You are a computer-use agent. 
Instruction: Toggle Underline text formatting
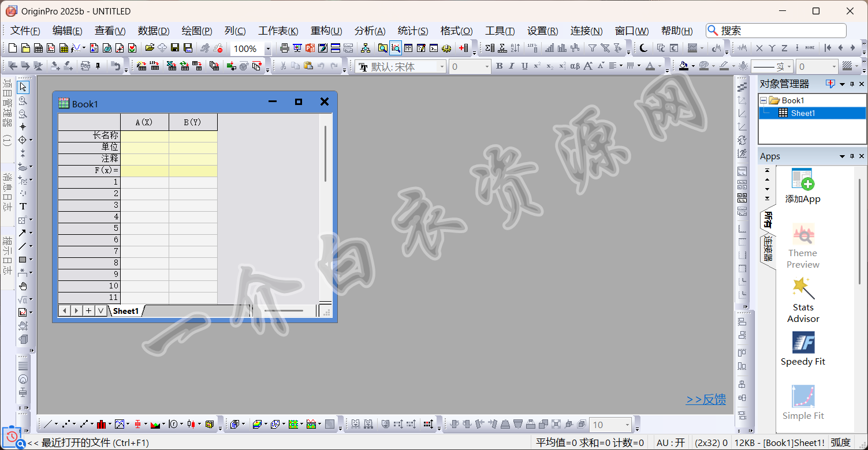click(524, 66)
